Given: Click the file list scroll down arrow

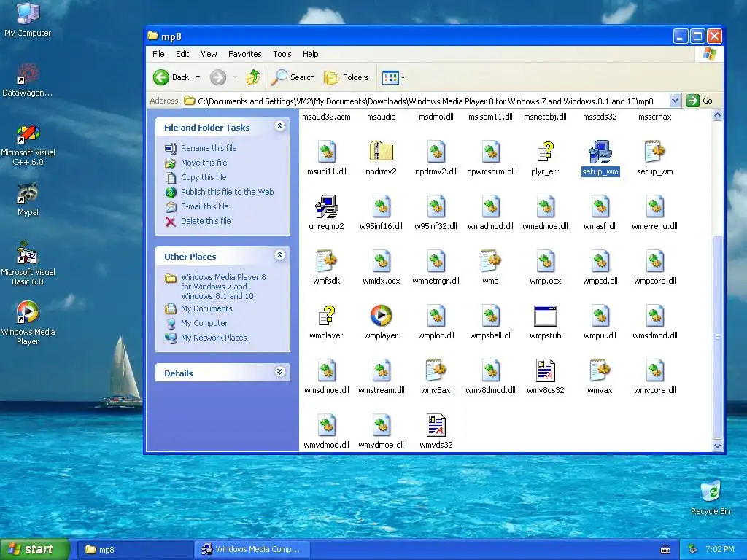Looking at the screenshot, I should pos(718,446).
